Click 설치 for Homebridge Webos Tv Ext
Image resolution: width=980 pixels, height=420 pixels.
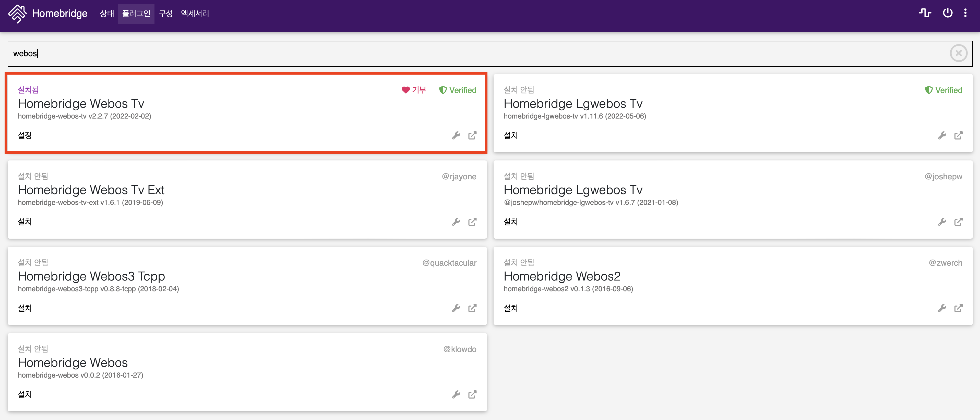coord(25,222)
